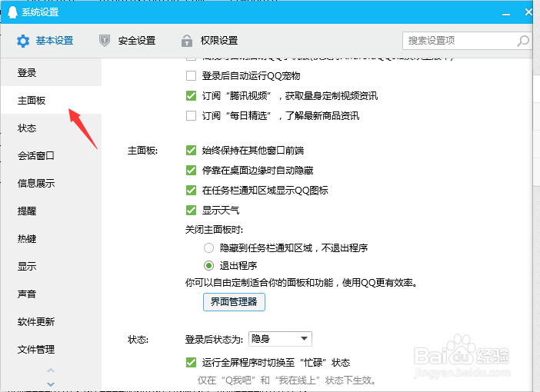Screen dimensions: 540x392
Task: Click the 关闭主面板时: label
Action: 214,230
